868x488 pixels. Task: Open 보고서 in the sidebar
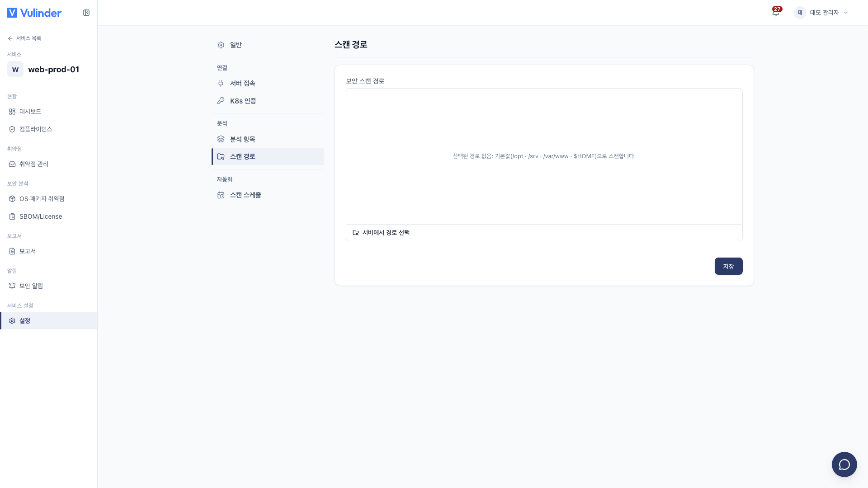tap(49, 251)
